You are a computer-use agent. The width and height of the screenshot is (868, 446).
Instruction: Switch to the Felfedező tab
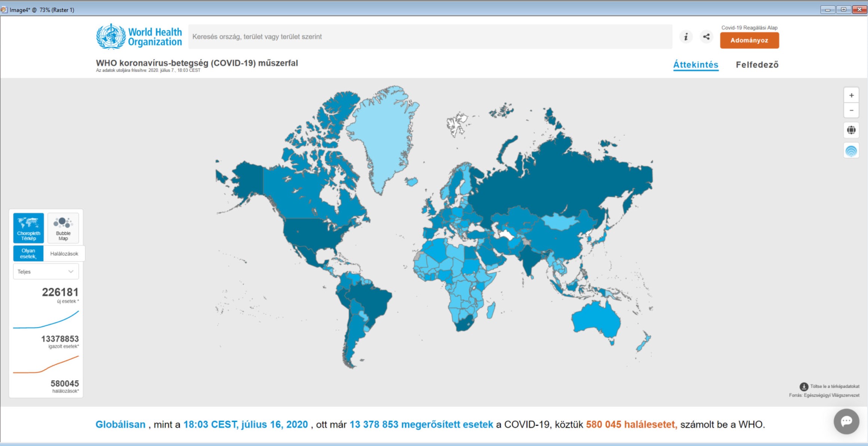pos(757,65)
